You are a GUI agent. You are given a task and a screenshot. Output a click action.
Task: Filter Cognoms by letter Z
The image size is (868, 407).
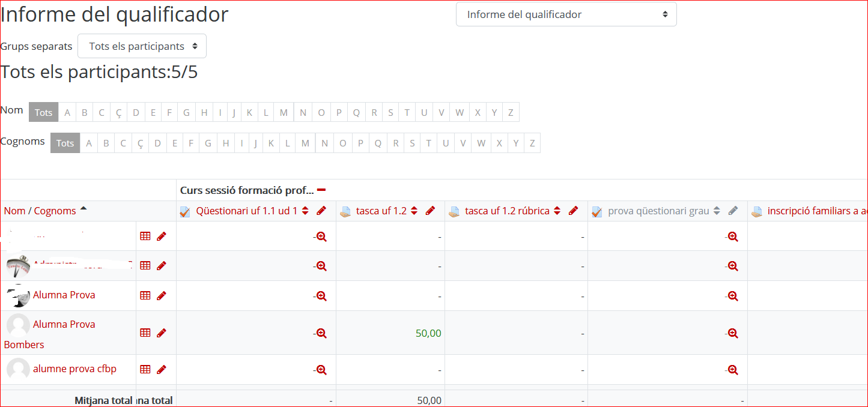(532, 143)
